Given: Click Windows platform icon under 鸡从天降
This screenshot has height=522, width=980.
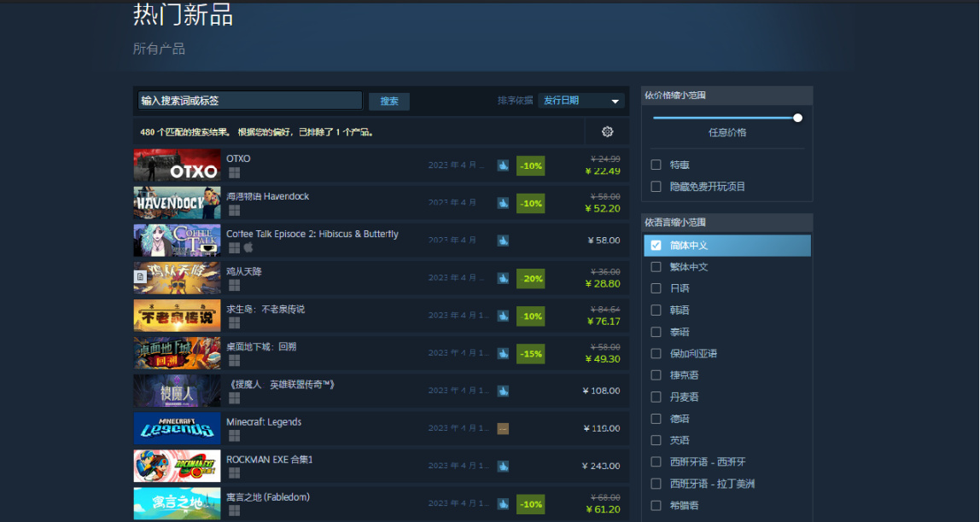Looking at the screenshot, I should [234, 286].
